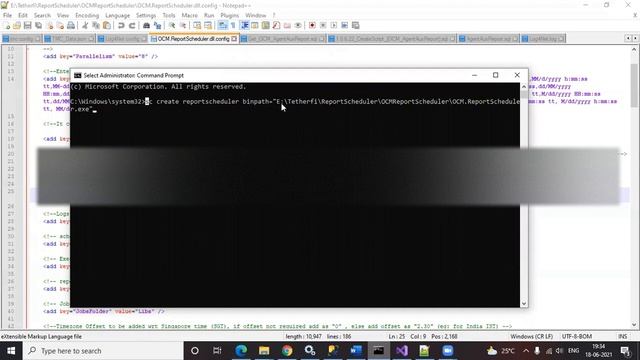Open Visual Studio from taskbar
The width and height of the screenshot is (640, 360).
(402, 351)
